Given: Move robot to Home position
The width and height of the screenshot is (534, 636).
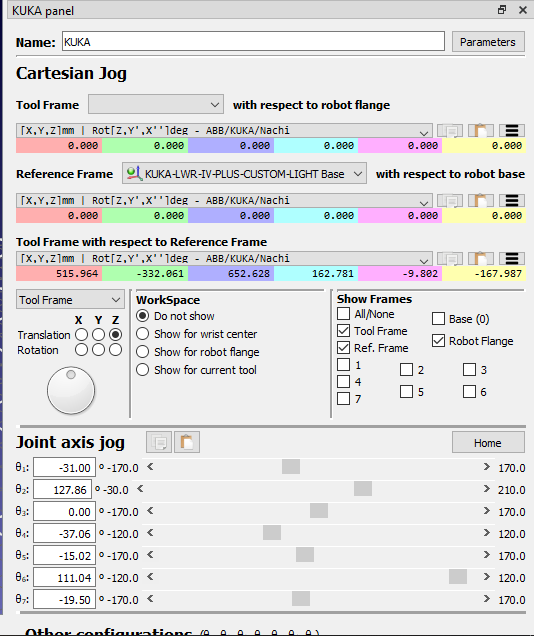Looking at the screenshot, I should [x=488, y=443].
